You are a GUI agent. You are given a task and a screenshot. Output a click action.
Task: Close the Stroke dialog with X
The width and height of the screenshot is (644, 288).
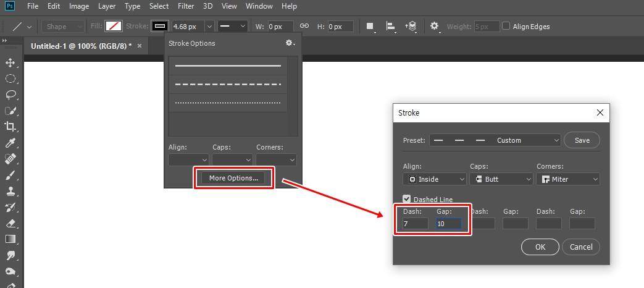click(x=600, y=112)
